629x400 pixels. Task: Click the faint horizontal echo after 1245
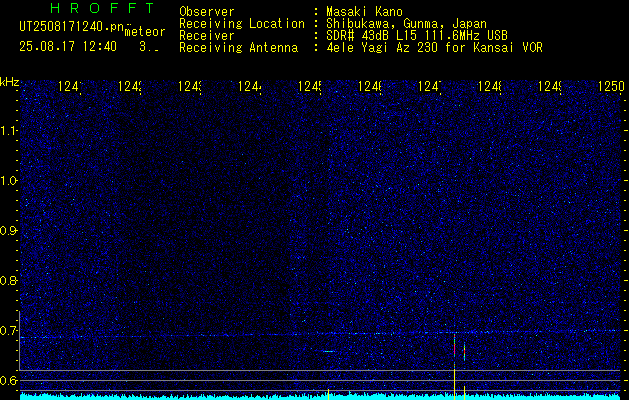point(329,351)
